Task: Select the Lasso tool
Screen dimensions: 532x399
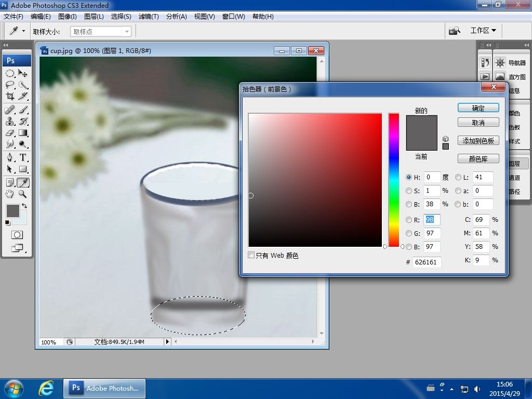Action: point(10,85)
